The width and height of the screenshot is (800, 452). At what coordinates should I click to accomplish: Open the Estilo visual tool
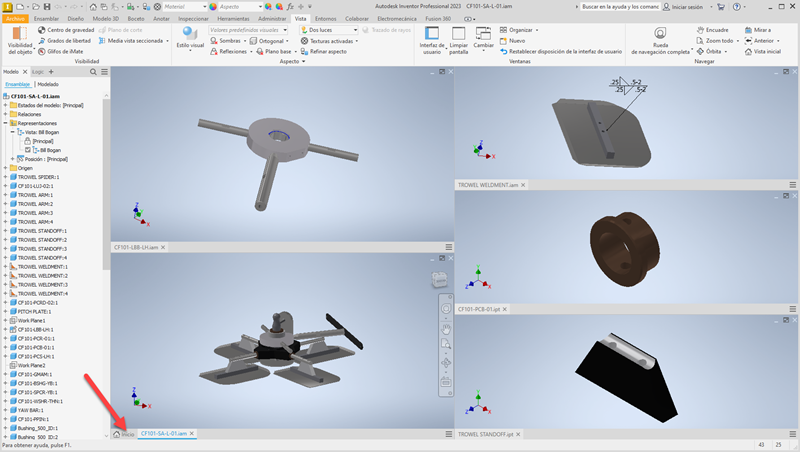[190, 39]
